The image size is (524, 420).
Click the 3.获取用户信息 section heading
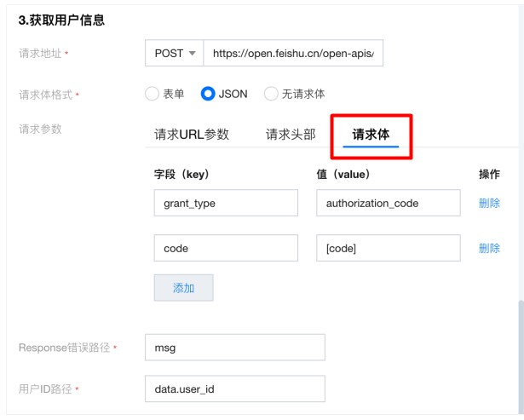[62, 20]
